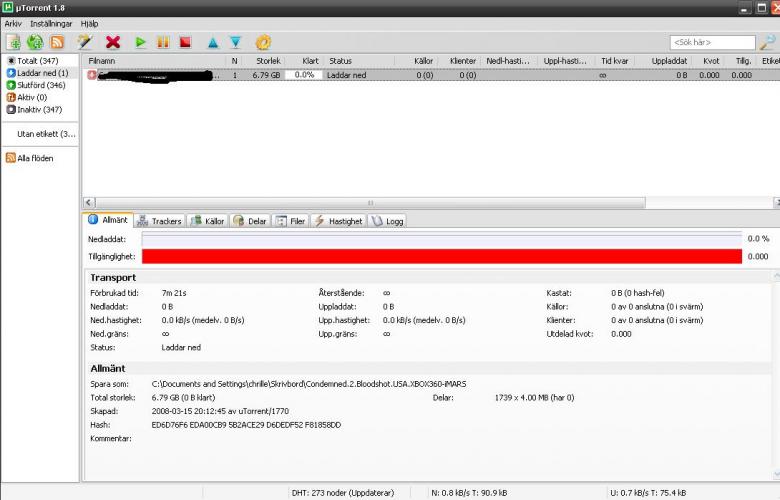Image resolution: width=780 pixels, height=500 pixels.
Task: Open the RSS feed toolbar icon
Action: pos(57,42)
